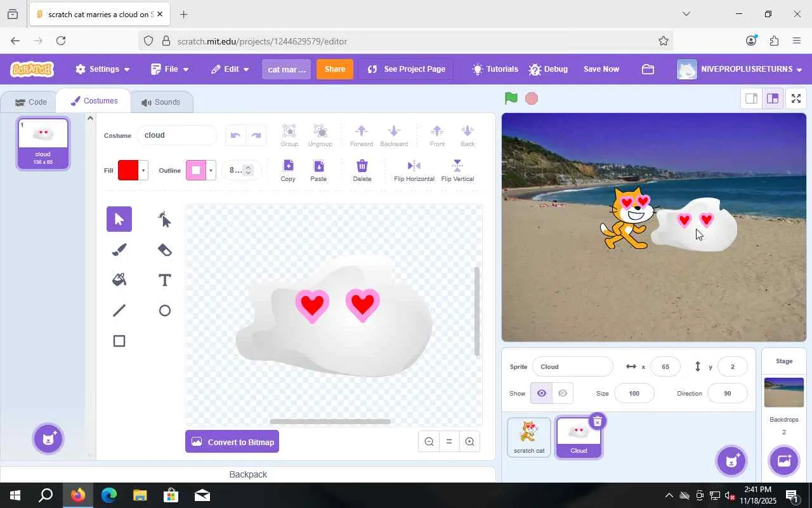Screen dimensions: 812x508
Task: Click the Costume name field
Action: pyautogui.click(x=176, y=135)
